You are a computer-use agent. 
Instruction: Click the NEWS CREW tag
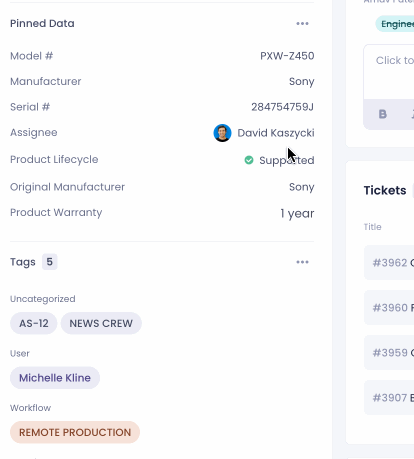pos(101,323)
